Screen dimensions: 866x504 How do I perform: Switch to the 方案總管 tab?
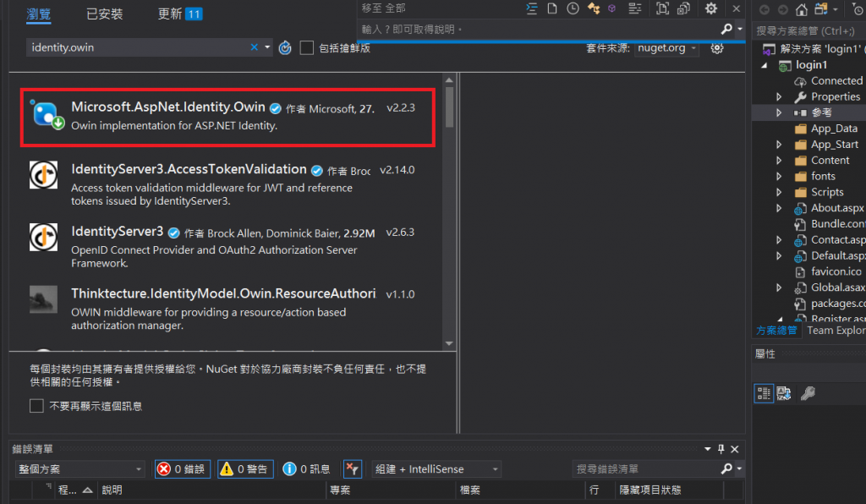pyautogui.click(x=776, y=330)
